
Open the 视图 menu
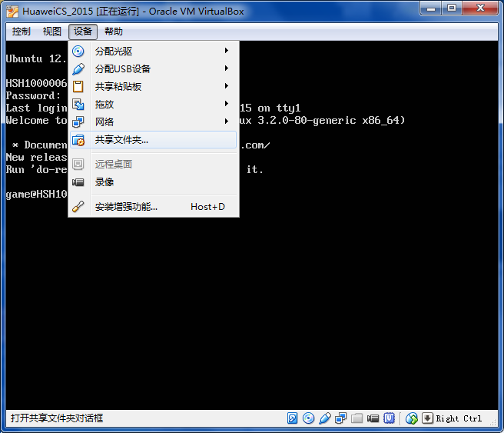[x=51, y=32]
